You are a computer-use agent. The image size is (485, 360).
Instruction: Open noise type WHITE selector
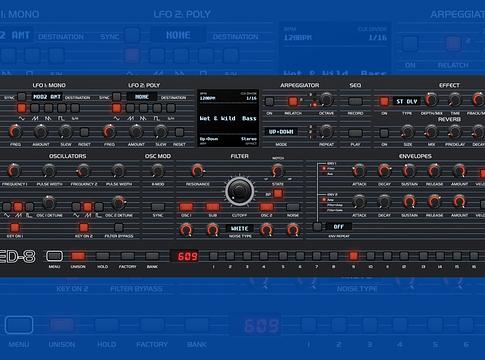click(239, 228)
